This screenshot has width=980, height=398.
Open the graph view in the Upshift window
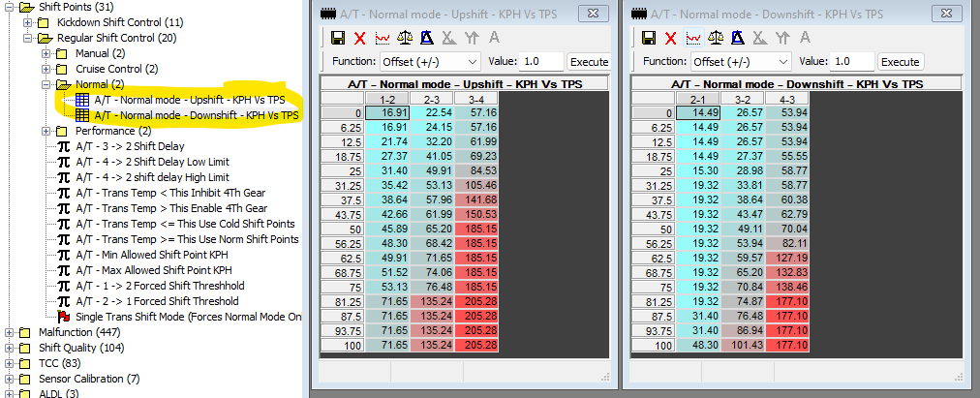(382, 39)
